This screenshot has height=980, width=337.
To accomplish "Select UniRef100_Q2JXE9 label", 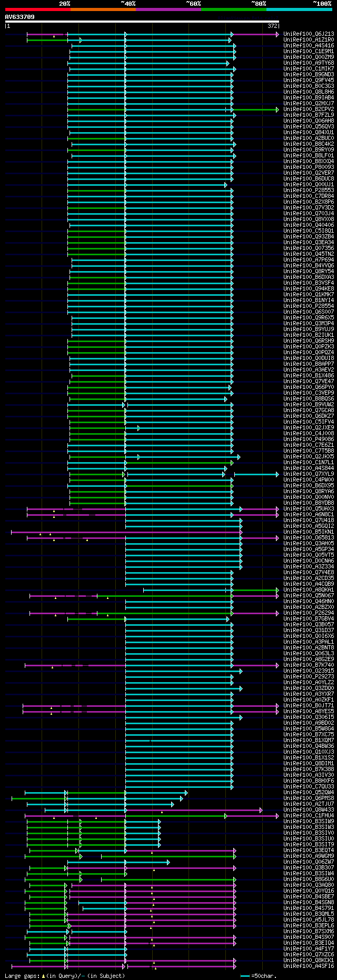I will [309, 428].
